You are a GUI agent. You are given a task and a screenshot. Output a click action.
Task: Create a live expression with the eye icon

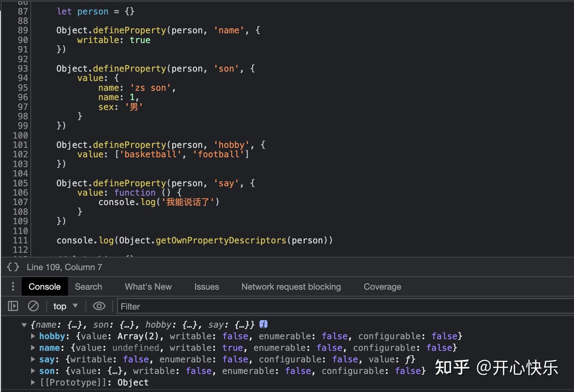pos(99,306)
